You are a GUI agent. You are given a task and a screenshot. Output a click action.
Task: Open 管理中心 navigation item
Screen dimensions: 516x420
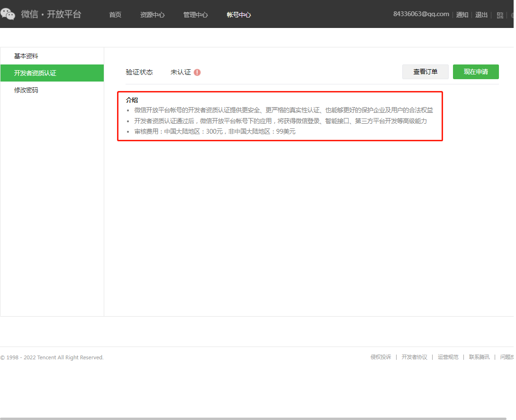(196, 15)
